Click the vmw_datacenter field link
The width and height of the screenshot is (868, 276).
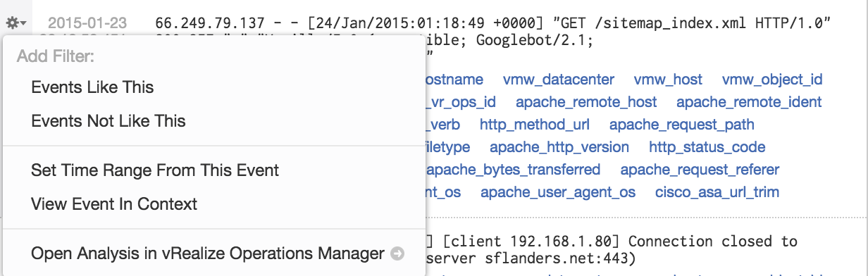click(559, 80)
